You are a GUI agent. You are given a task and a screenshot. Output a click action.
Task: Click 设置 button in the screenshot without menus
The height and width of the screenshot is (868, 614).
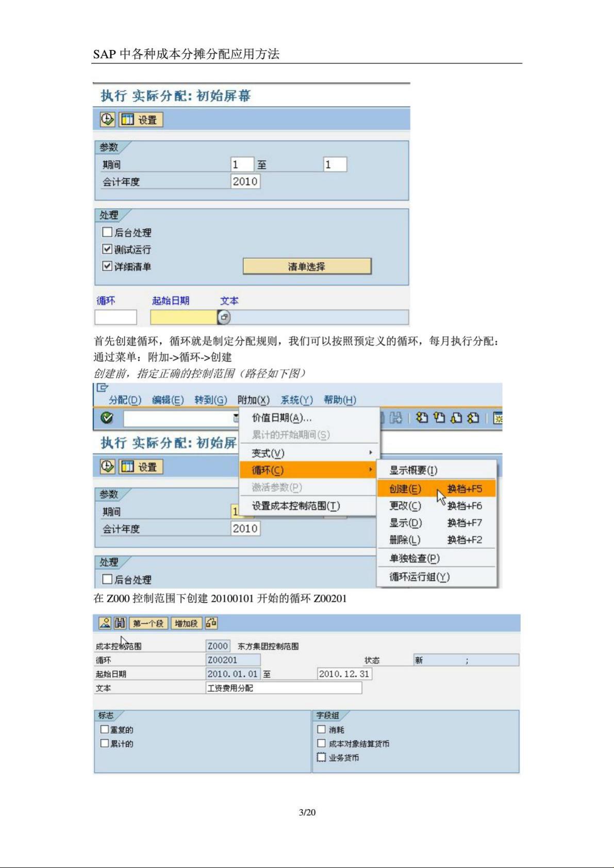coord(141,120)
